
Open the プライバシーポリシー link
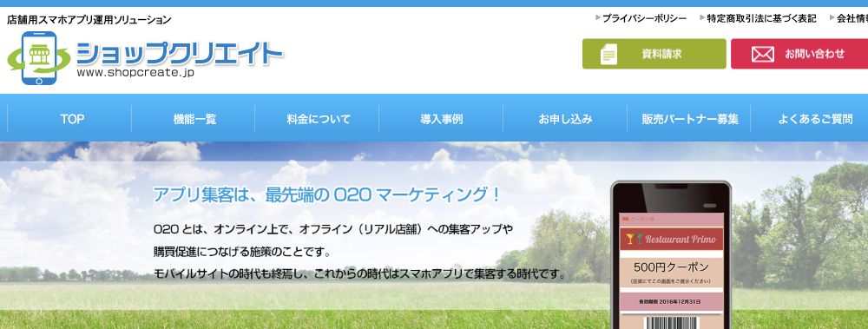(644, 18)
